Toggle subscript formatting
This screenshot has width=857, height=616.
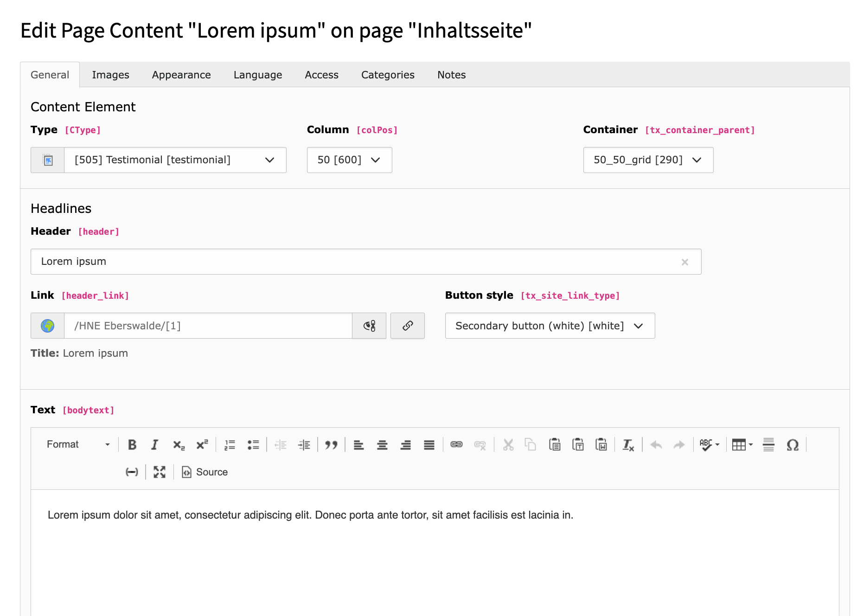click(179, 445)
